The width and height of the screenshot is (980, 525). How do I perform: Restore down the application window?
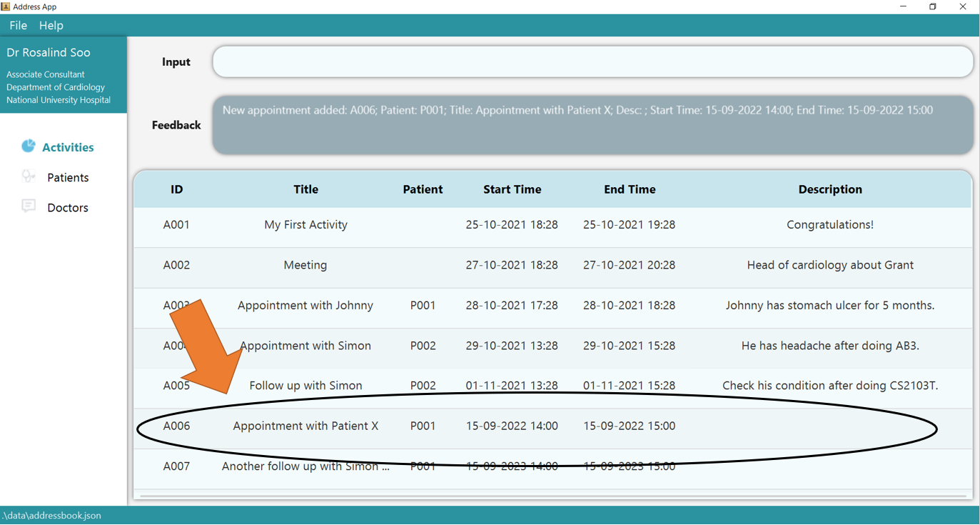932,6
